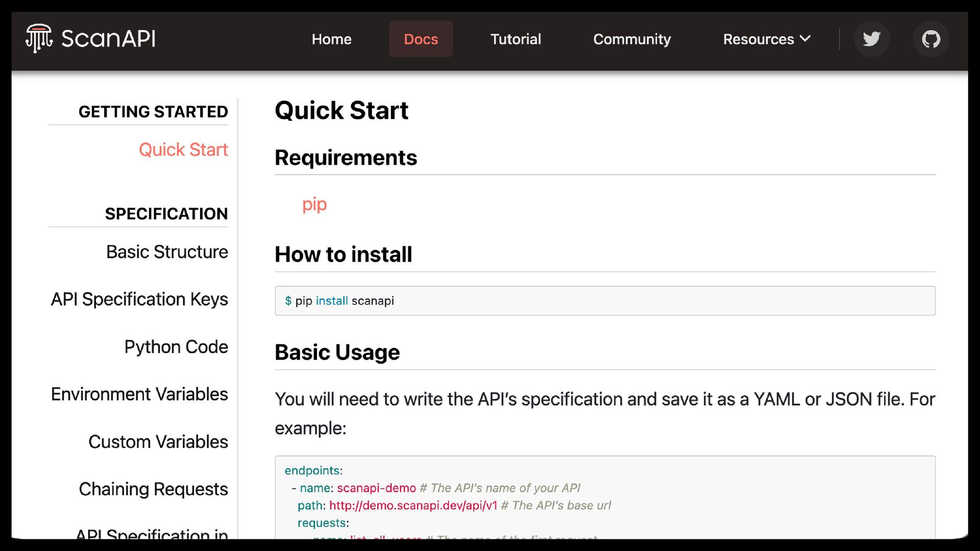
Task: Click the ScanAPI brand name text
Action: tap(108, 39)
